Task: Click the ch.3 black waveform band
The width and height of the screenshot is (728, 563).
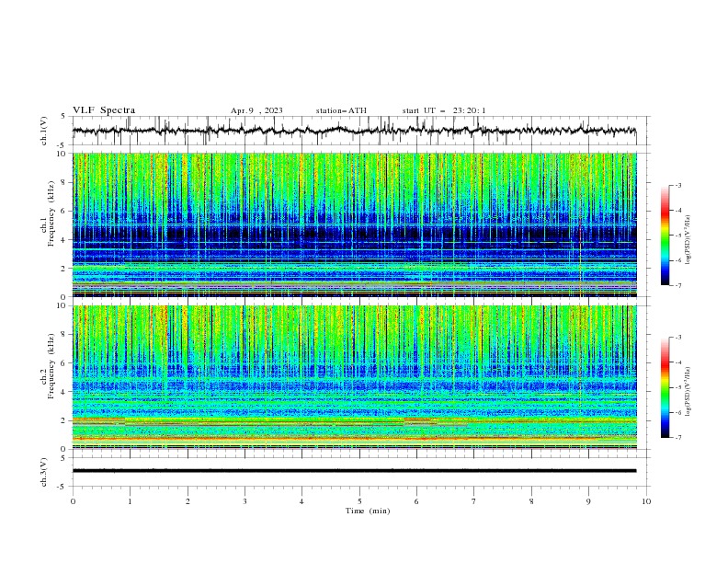Action: tap(354, 471)
